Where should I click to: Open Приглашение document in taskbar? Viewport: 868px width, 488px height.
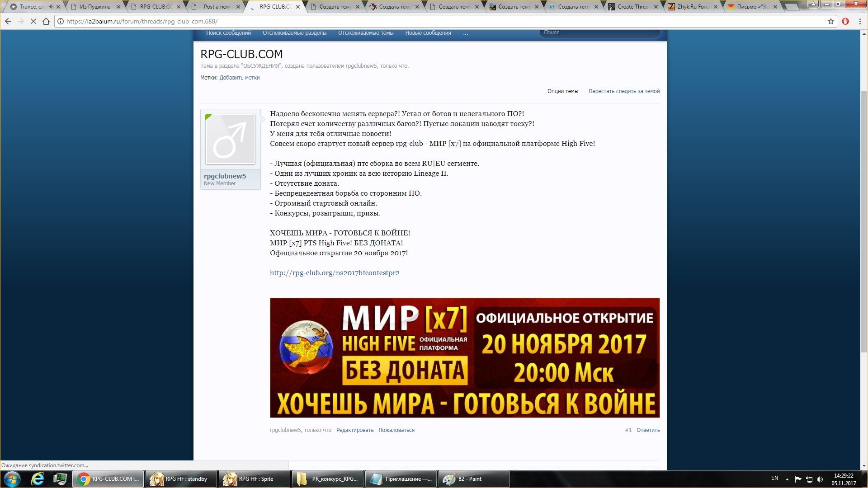pos(401,479)
